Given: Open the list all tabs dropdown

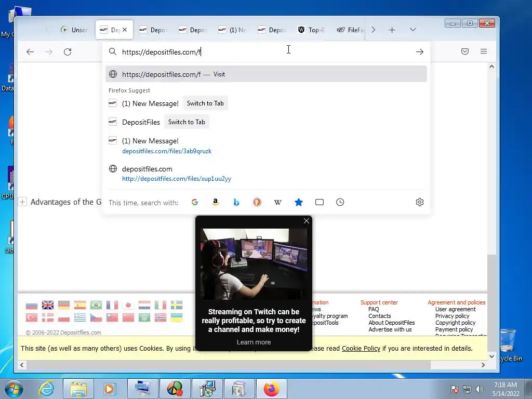Looking at the screenshot, I should coord(413,30).
